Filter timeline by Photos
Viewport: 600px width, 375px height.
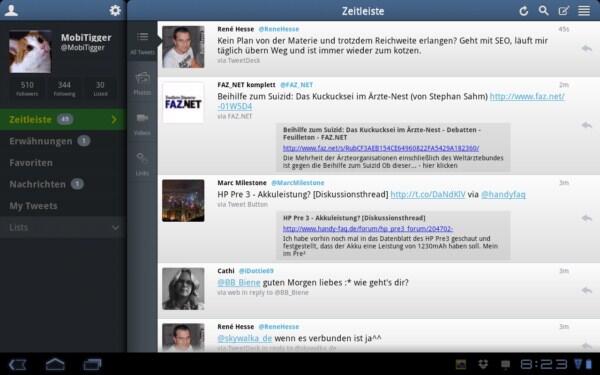[x=142, y=83]
